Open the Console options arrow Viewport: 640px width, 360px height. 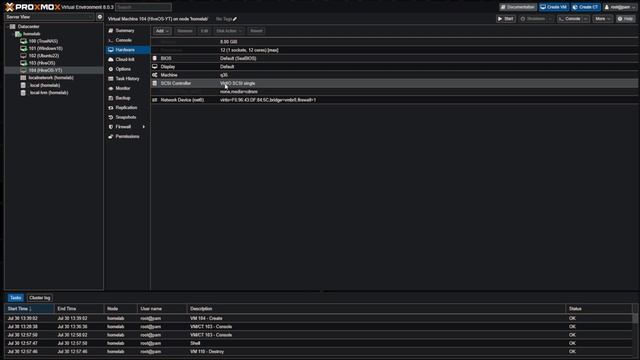point(586,19)
